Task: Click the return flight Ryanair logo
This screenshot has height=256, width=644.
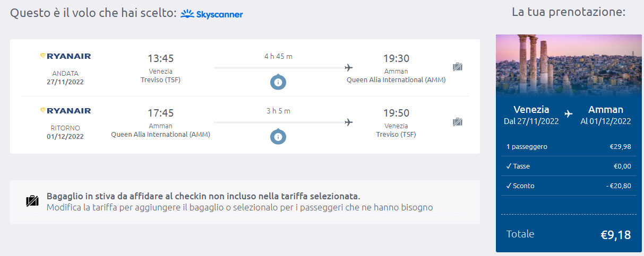Action: coord(65,111)
